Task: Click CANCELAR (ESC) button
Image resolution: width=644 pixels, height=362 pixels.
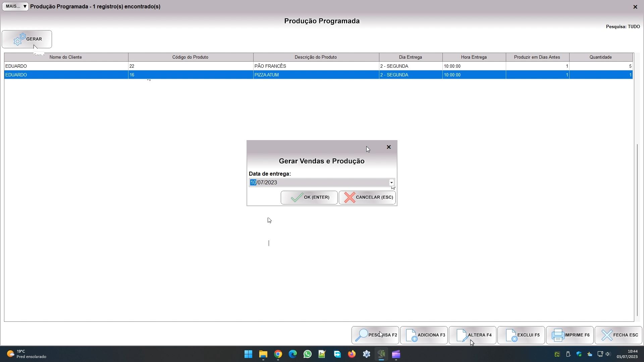Action: (x=367, y=197)
